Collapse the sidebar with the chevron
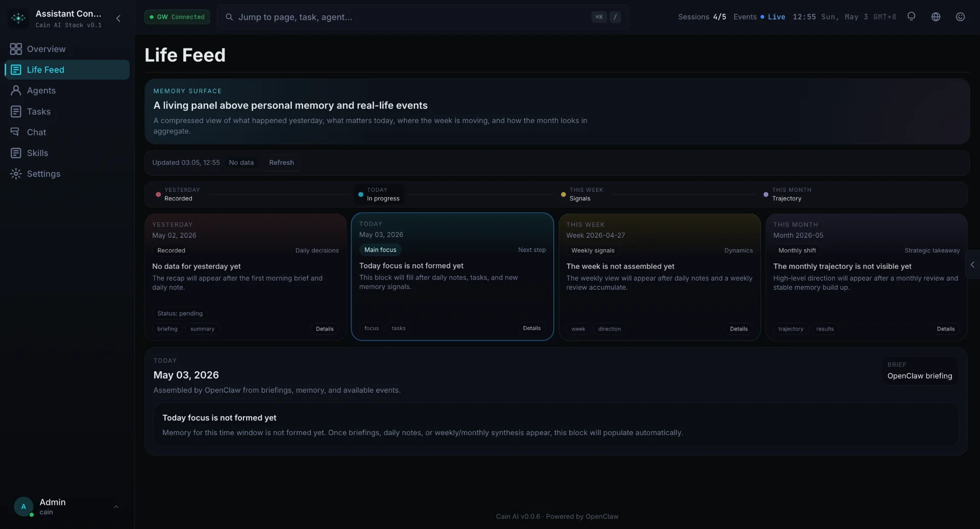Screen dimensions: 980x529 (x=118, y=18)
